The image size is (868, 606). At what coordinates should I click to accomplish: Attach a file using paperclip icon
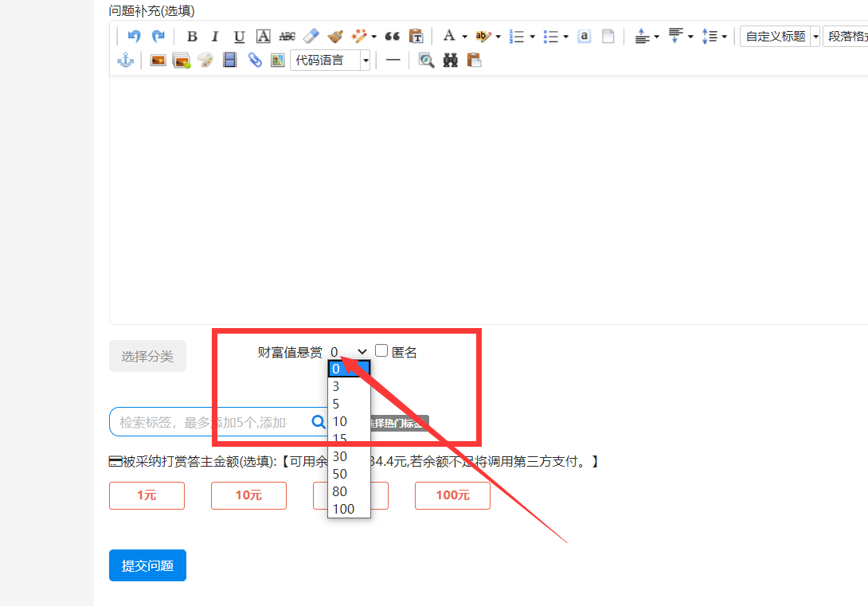[x=255, y=61]
